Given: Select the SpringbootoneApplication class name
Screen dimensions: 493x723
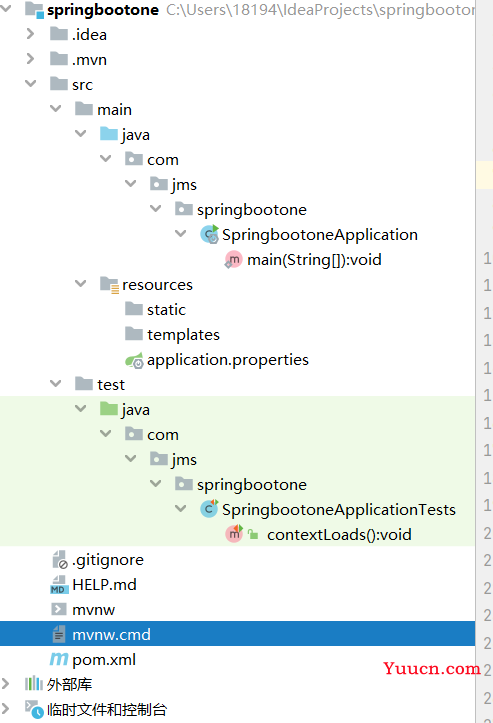Looking at the screenshot, I should [x=320, y=235].
